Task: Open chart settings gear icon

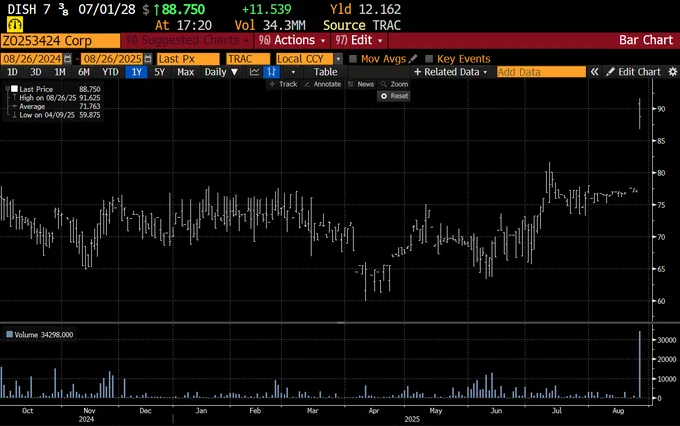Action: (x=672, y=72)
